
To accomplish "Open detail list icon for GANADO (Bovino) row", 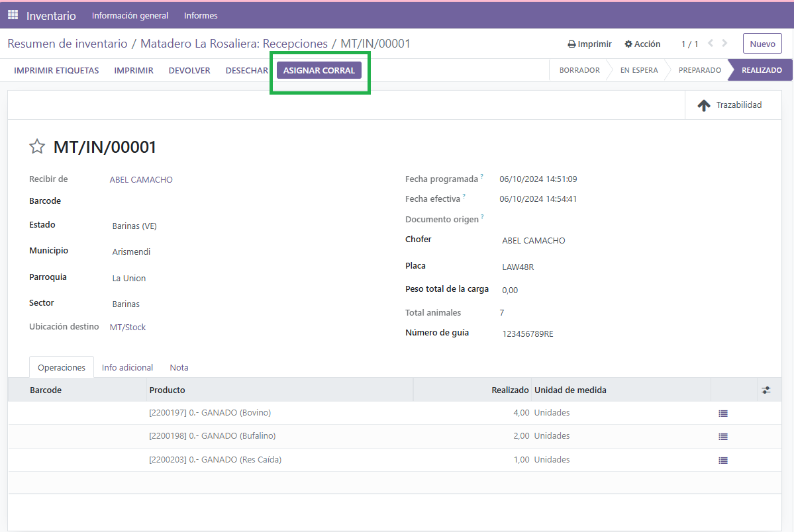I will click(723, 414).
